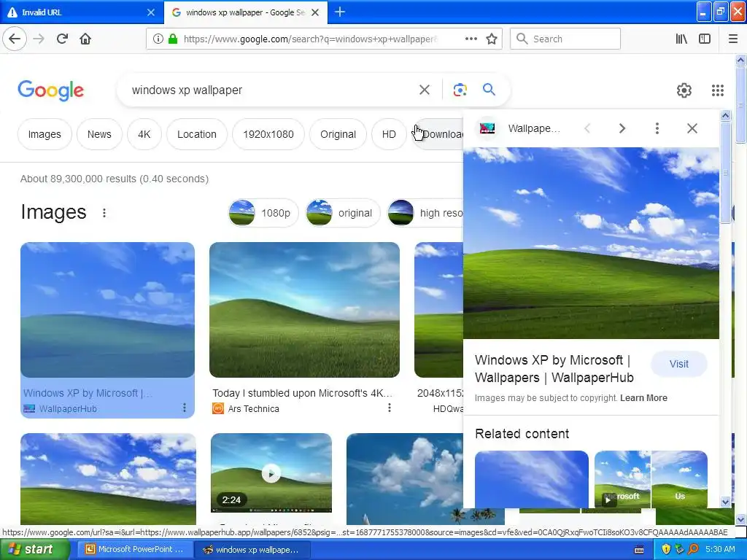The image size is (747, 560).
Task: Open the Ars Technica result title
Action: click(x=302, y=393)
